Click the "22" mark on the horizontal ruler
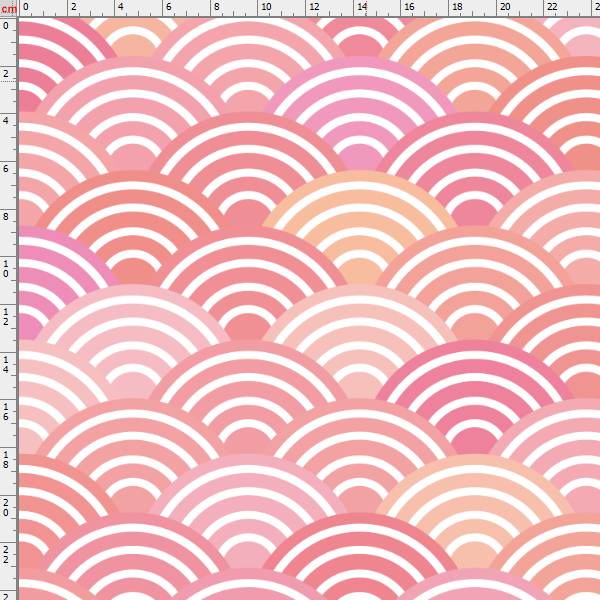600x600 pixels. pos(552,7)
